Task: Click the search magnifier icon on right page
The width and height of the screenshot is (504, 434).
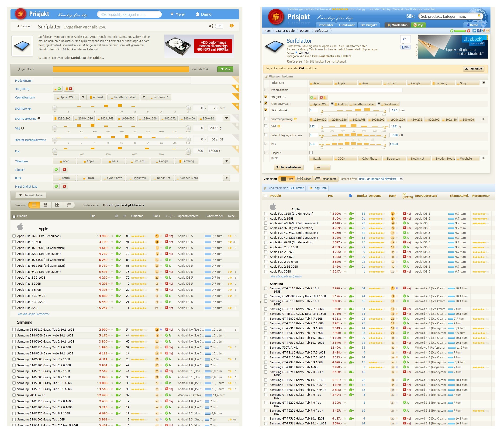Action: pyautogui.click(x=479, y=16)
